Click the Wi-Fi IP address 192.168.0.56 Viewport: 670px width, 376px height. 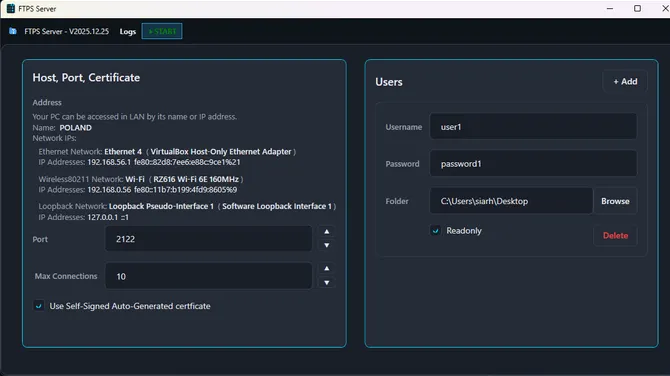[109, 190]
